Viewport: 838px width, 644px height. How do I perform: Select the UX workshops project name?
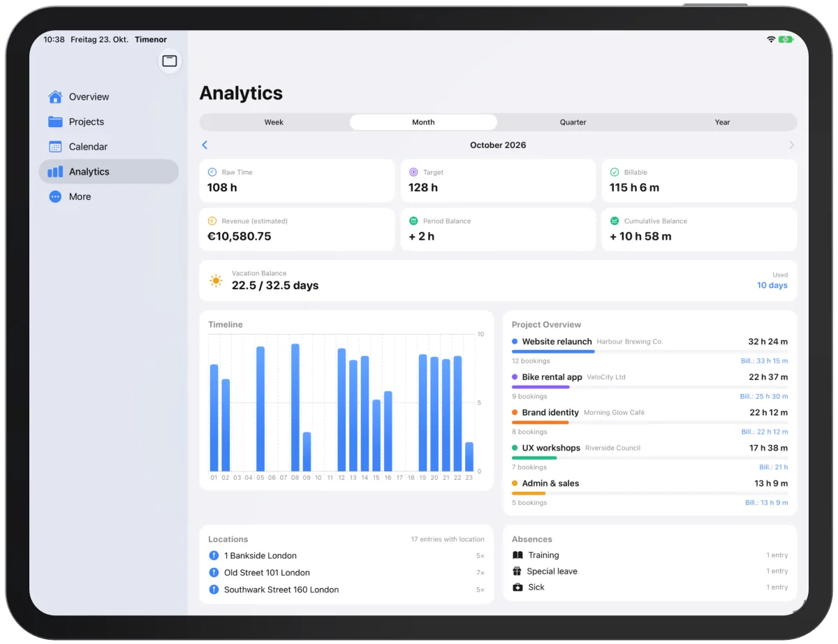551,448
